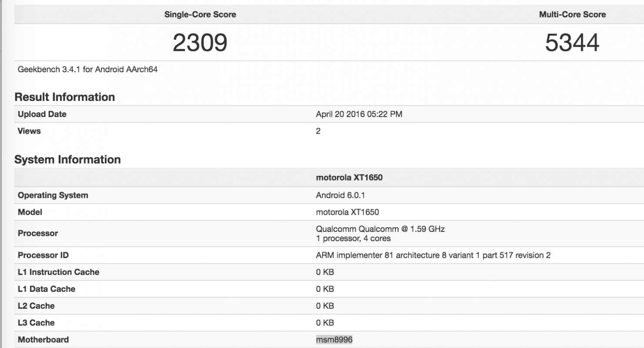644x348 pixels.
Task: Select the Upload Date row label
Action: (42, 114)
